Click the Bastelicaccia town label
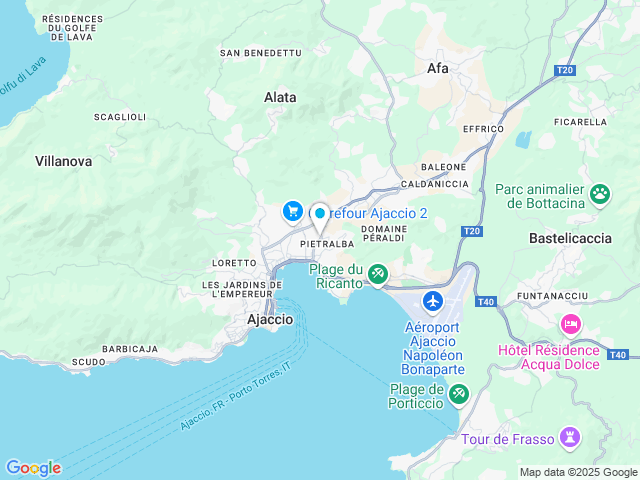Viewport: 640px width, 480px height. 570,238
